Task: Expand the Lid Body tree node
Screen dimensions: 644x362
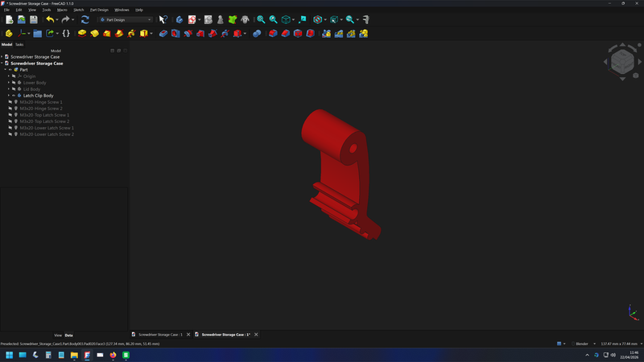Action: (9, 89)
